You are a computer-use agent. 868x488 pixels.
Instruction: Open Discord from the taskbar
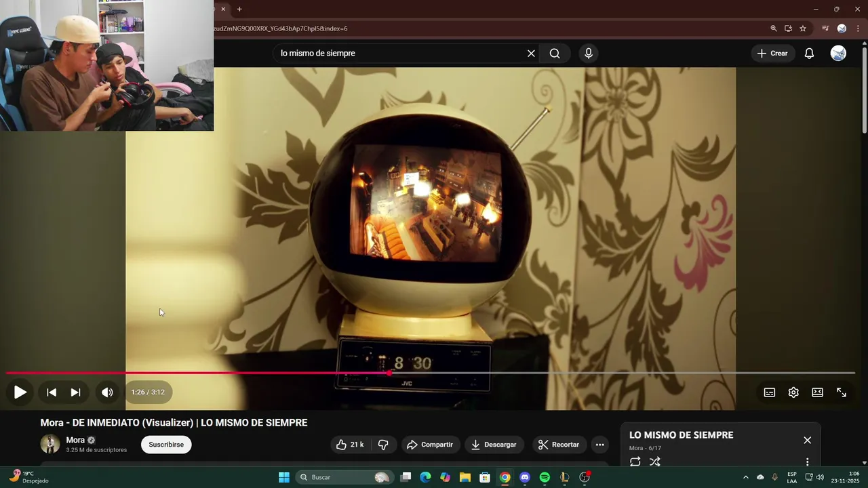pos(524,477)
